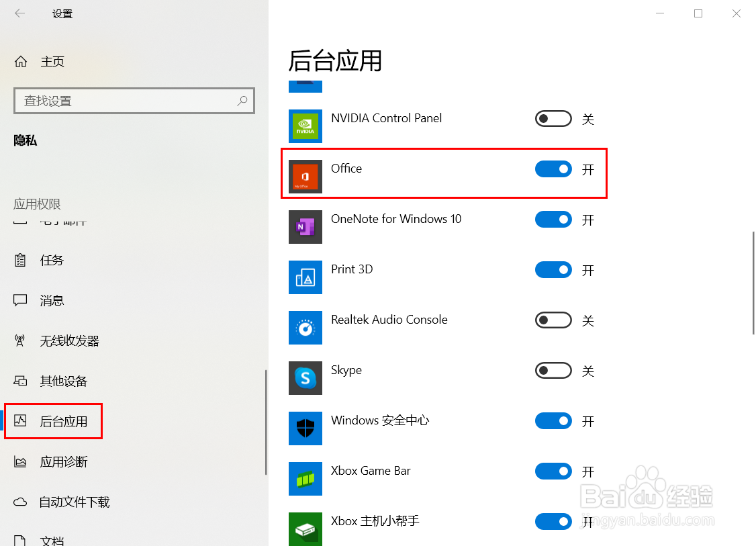The height and width of the screenshot is (546, 756).
Task: Click the Skype label
Action: (346, 371)
